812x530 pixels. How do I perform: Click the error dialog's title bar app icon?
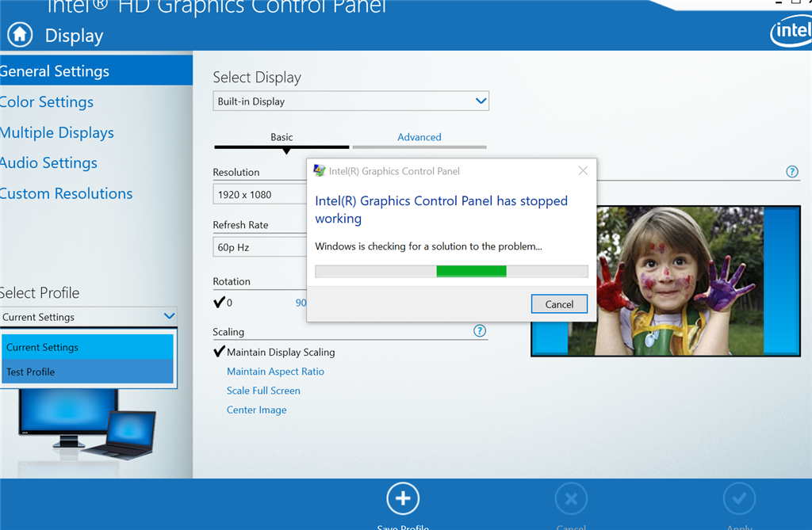point(320,171)
